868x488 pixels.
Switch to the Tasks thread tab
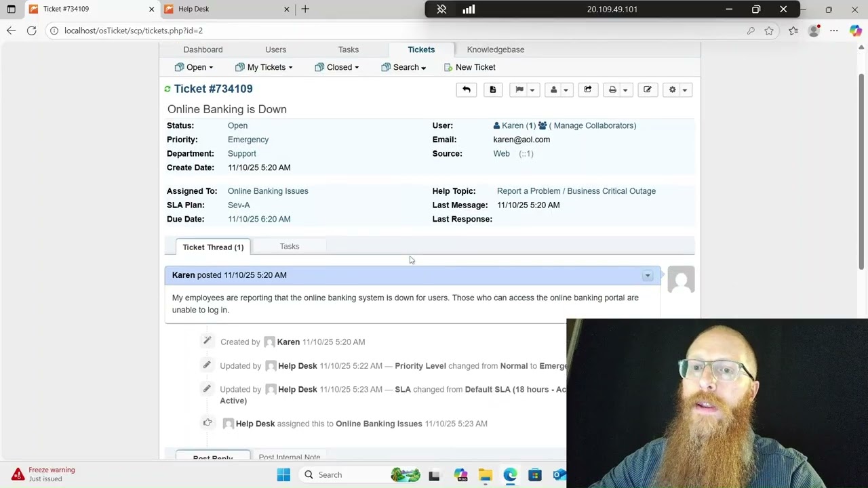pyautogui.click(x=290, y=247)
